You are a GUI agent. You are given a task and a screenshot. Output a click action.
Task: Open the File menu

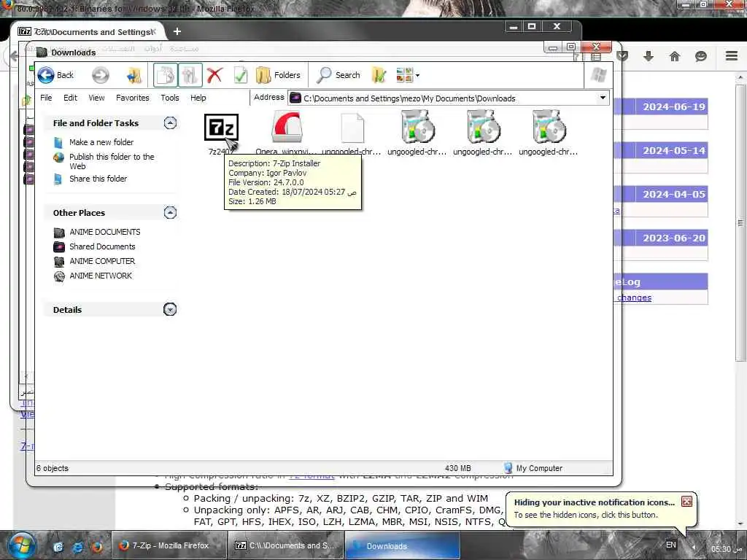click(46, 98)
